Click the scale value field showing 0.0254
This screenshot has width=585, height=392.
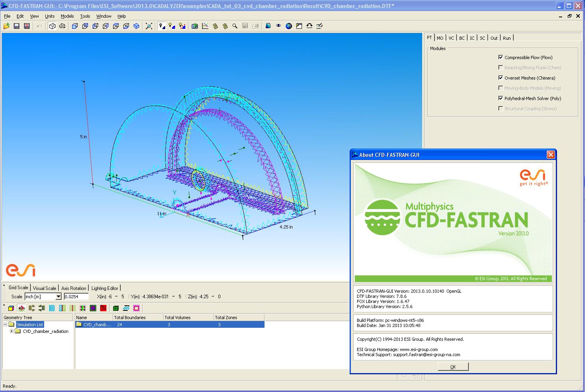[76, 296]
